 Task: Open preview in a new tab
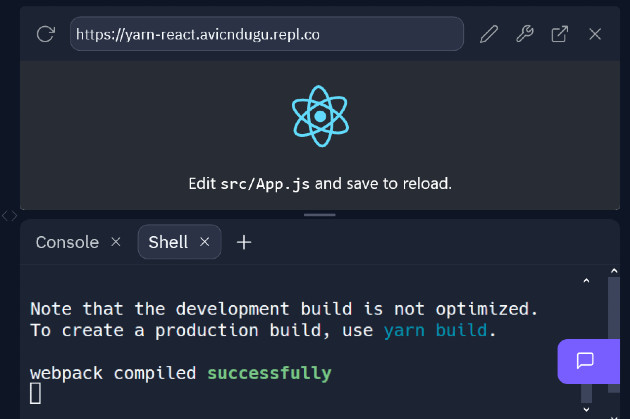pos(560,34)
